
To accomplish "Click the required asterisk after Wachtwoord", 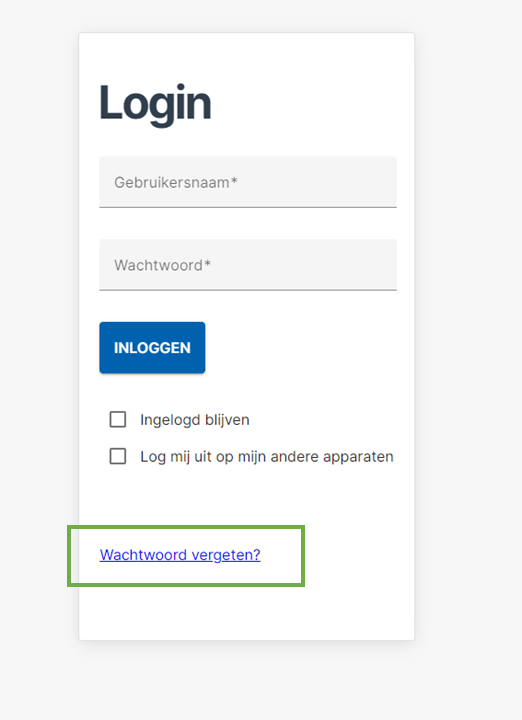I will click(208, 263).
